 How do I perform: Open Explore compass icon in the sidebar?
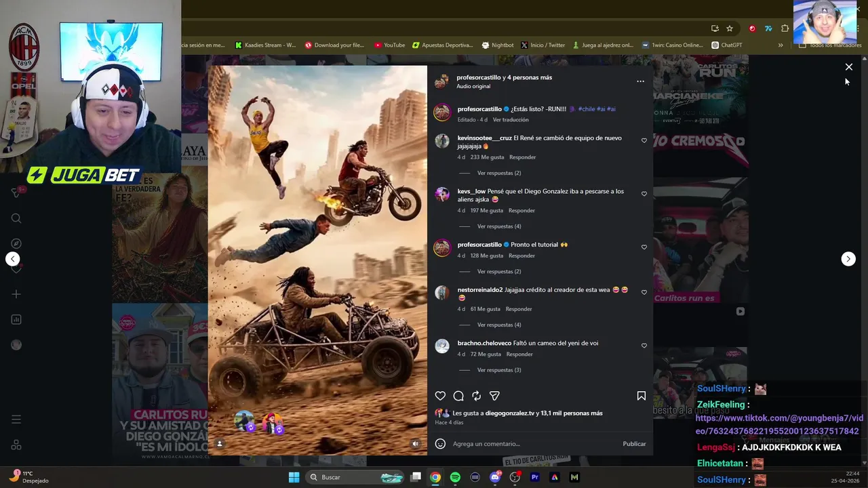pos(16,243)
